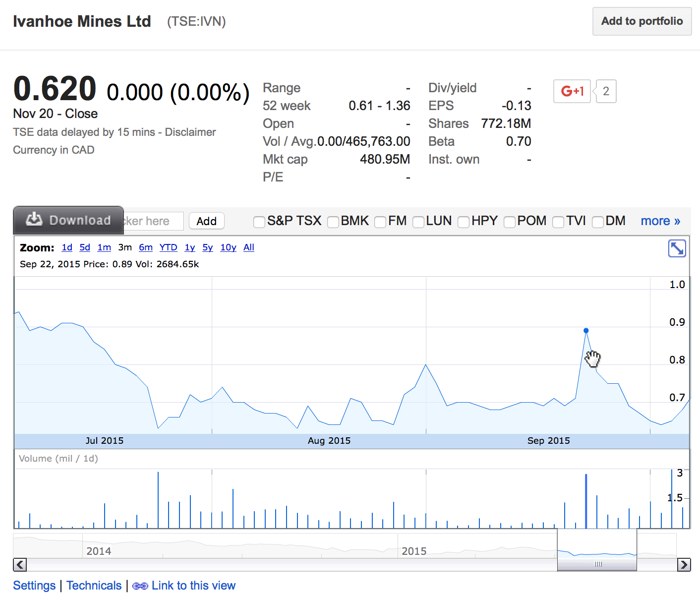Click the Google +1 button

tap(572, 91)
